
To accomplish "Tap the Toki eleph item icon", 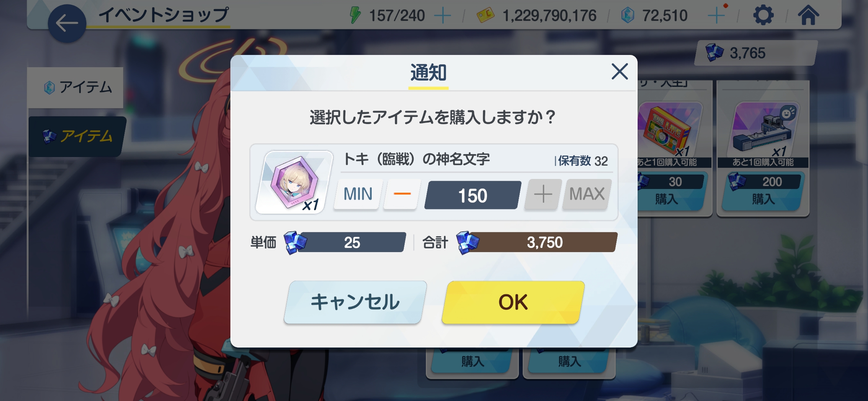I will click(294, 182).
